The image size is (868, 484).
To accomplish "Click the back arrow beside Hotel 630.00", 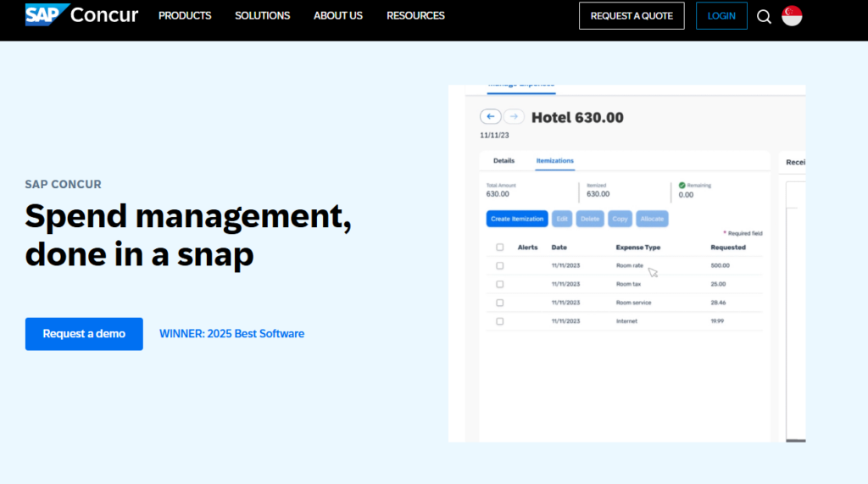I will [x=490, y=117].
